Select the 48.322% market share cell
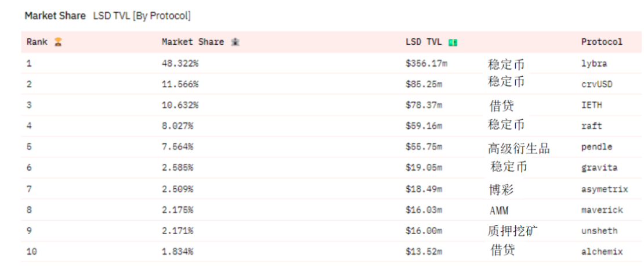 (x=180, y=64)
